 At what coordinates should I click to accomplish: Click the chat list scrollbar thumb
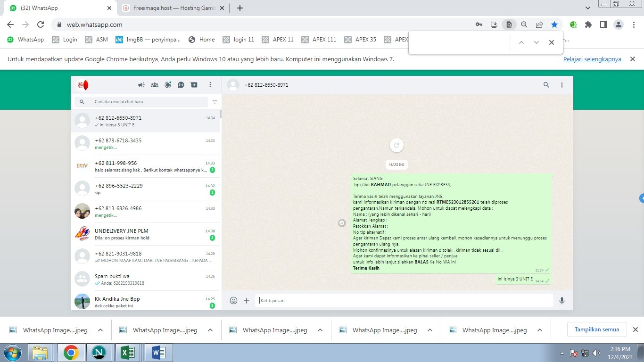click(221, 114)
